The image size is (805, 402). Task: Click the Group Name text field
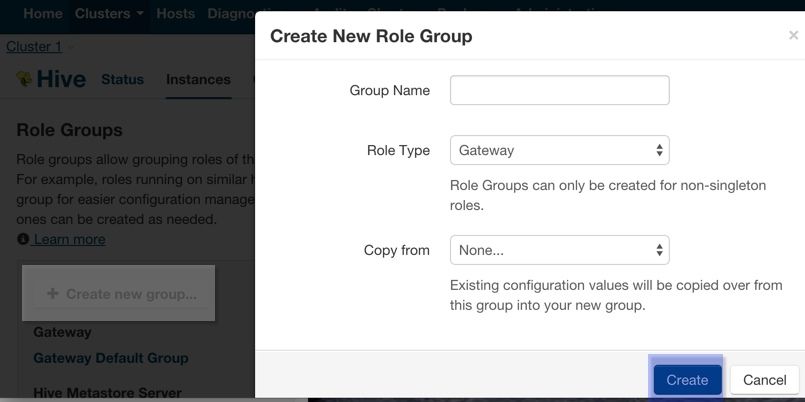pos(559,90)
